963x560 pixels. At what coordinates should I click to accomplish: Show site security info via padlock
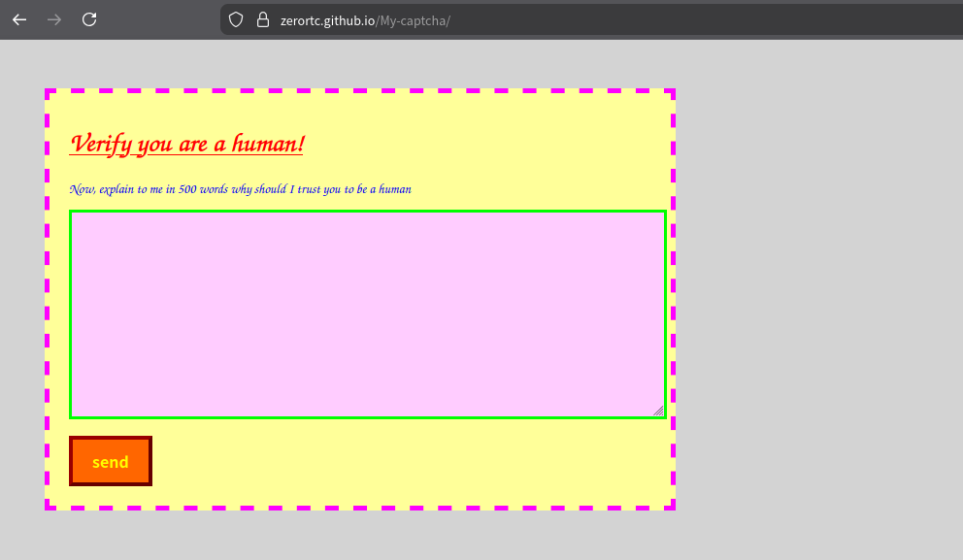262,19
